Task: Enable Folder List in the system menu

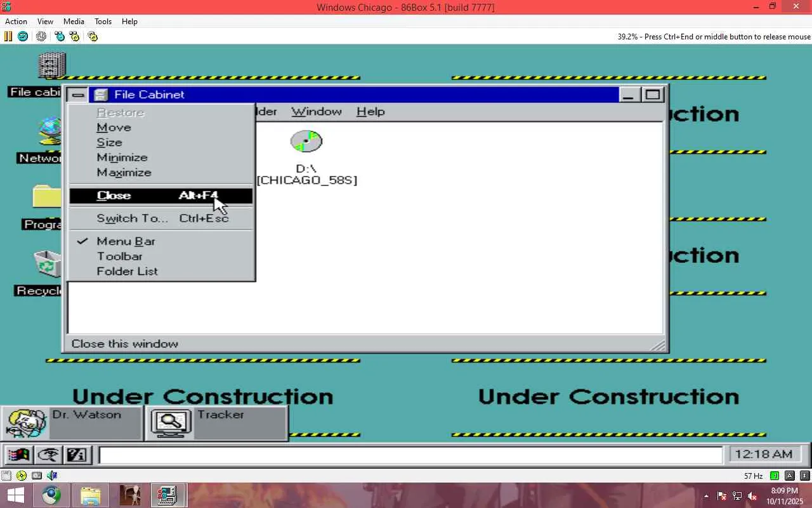Action: click(161, 271)
